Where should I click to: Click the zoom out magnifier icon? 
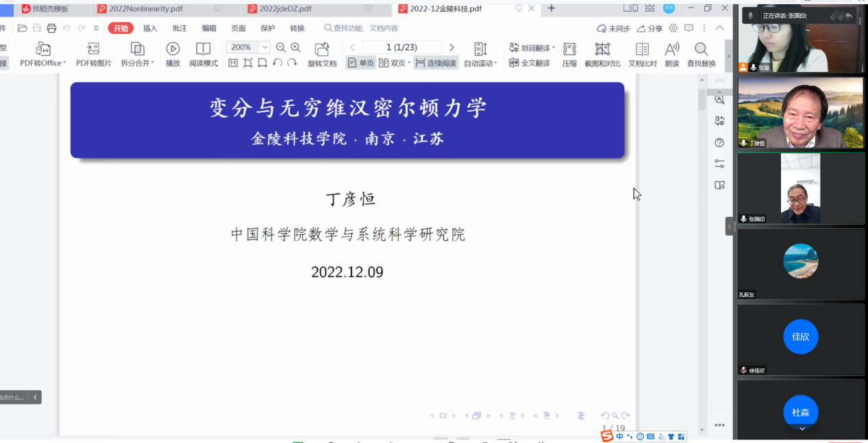click(x=281, y=47)
